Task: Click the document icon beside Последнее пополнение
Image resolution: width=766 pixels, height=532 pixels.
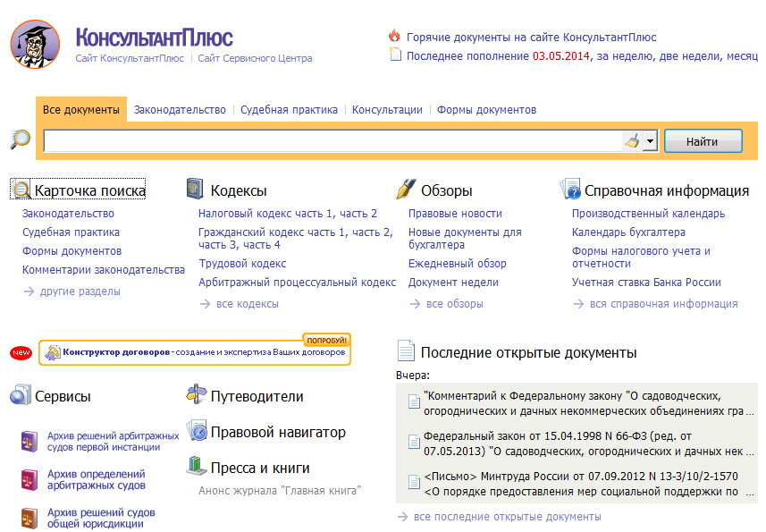Action: coord(395,55)
